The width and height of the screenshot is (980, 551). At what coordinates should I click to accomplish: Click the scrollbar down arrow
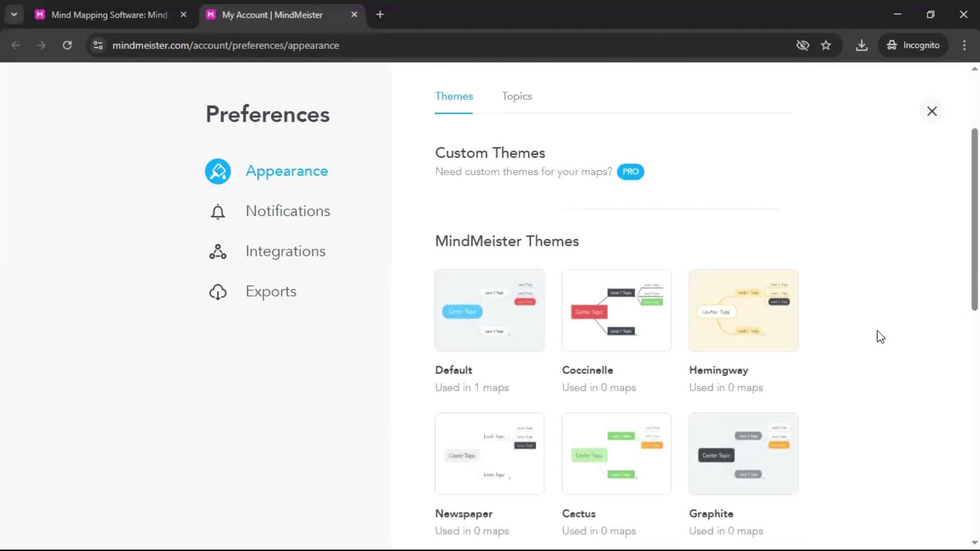[974, 543]
